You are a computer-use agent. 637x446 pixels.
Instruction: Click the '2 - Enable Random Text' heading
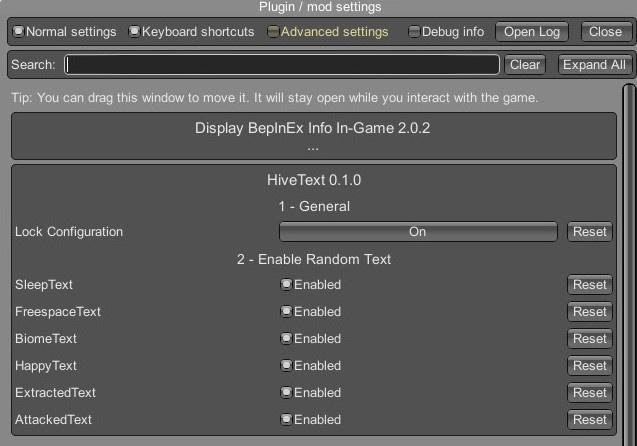314,259
